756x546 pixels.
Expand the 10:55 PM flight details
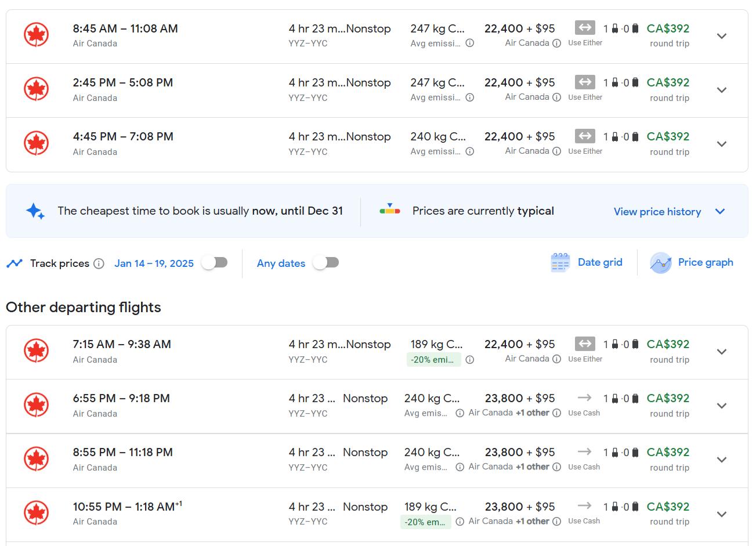pyautogui.click(x=722, y=514)
